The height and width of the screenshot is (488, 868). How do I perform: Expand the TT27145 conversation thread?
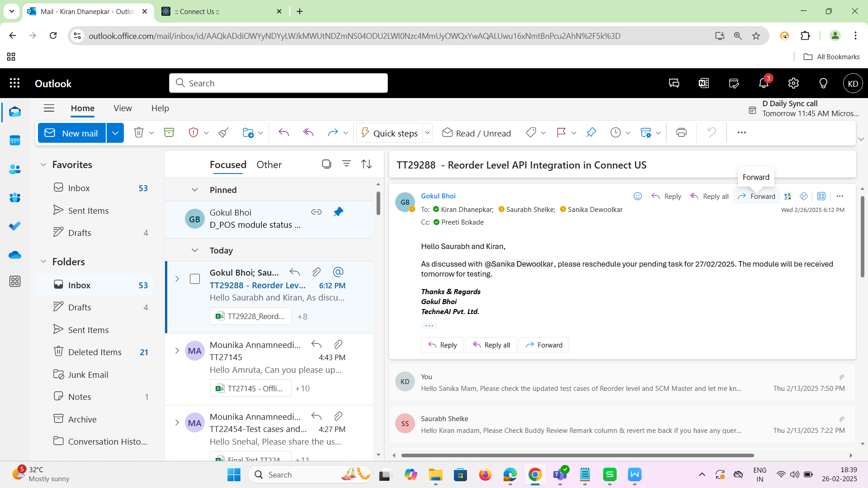pyautogui.click(x=177, y=351)
